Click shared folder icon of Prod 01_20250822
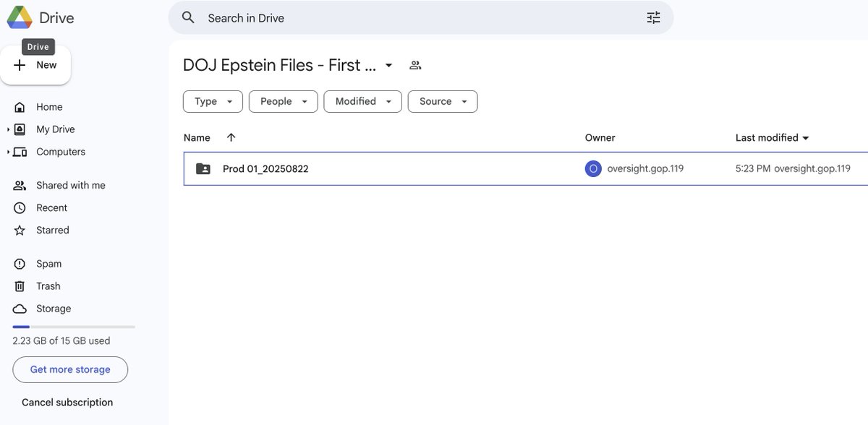868x425 pixels. click(x=203, y=169)
